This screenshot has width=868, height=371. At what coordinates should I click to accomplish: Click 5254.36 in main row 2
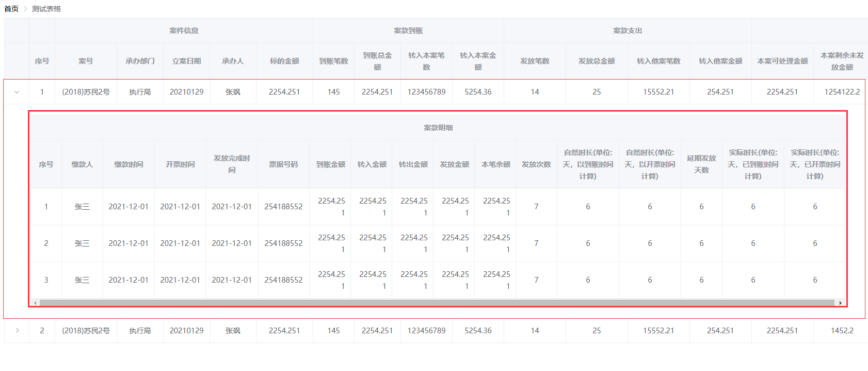click(x=478, y=331)
